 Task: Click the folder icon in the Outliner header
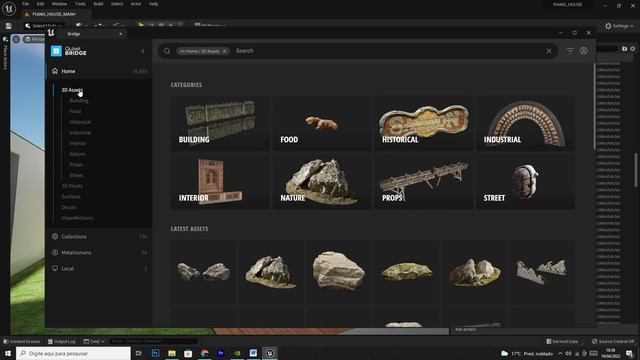(x=624, y=49)
